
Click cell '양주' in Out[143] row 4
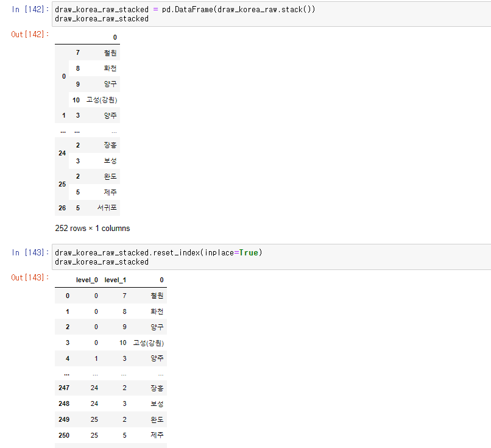click(157, 358)
